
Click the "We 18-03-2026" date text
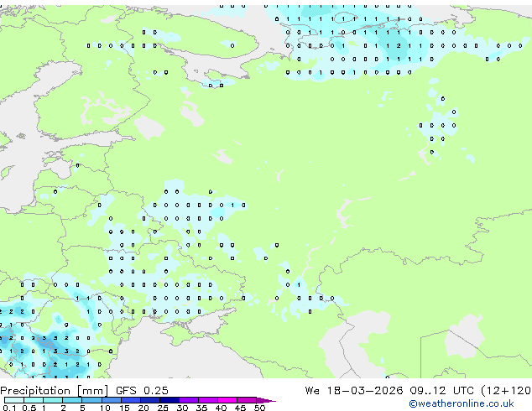[354, 390]
